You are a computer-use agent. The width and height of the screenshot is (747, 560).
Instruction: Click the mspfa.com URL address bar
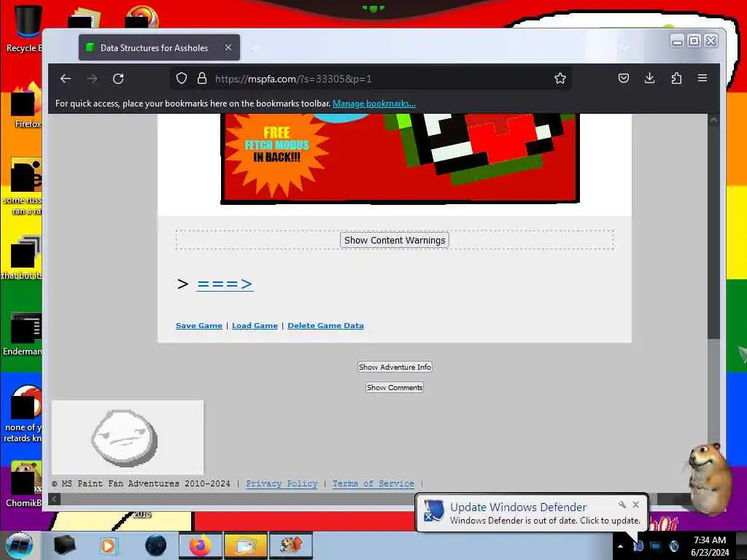click(x=371, y=79)
